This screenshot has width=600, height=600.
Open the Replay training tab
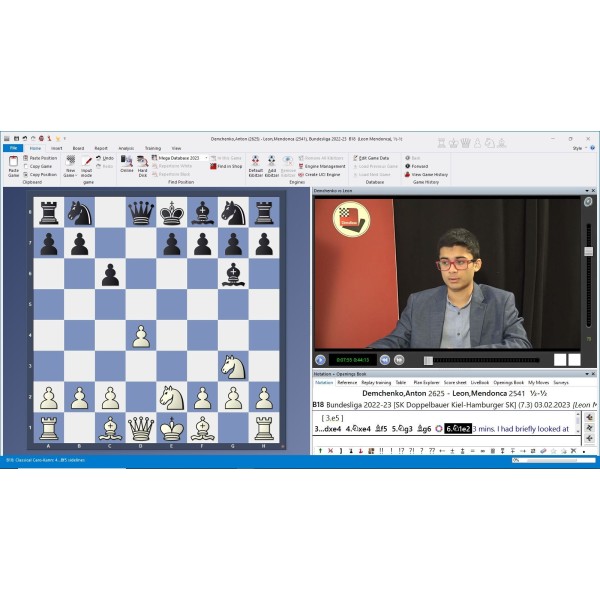(376, 382)
